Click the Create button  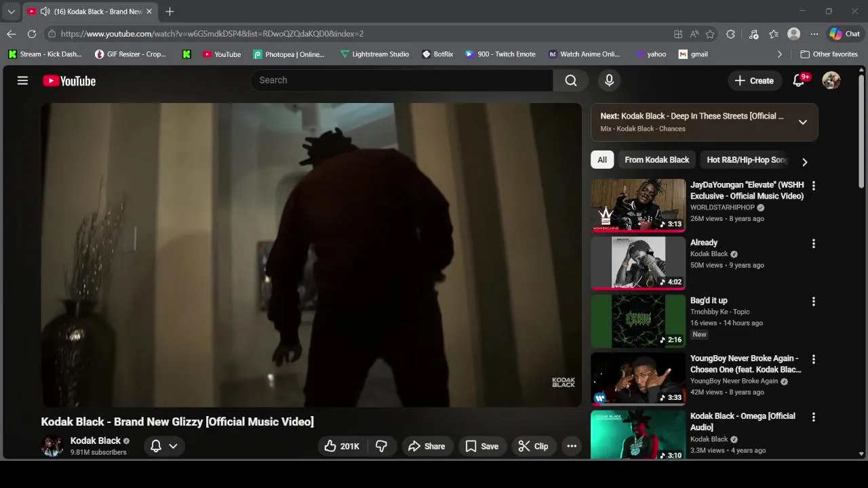[753, 81]
